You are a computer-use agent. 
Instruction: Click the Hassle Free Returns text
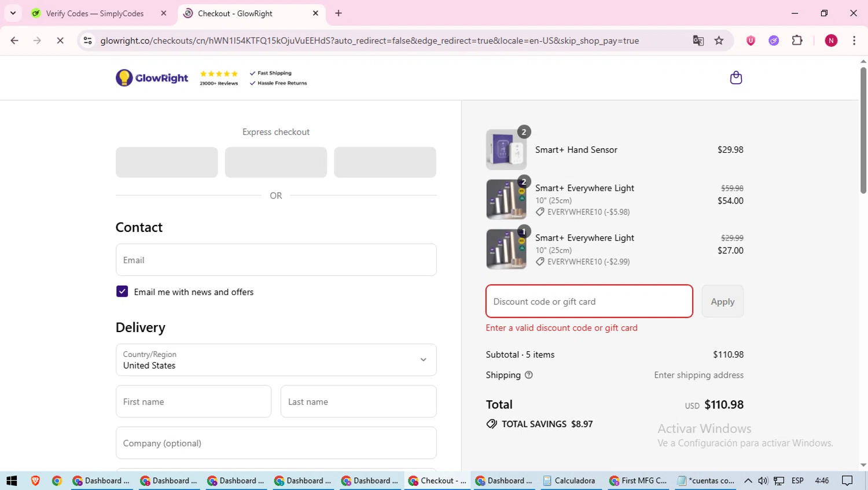point(282,83)
